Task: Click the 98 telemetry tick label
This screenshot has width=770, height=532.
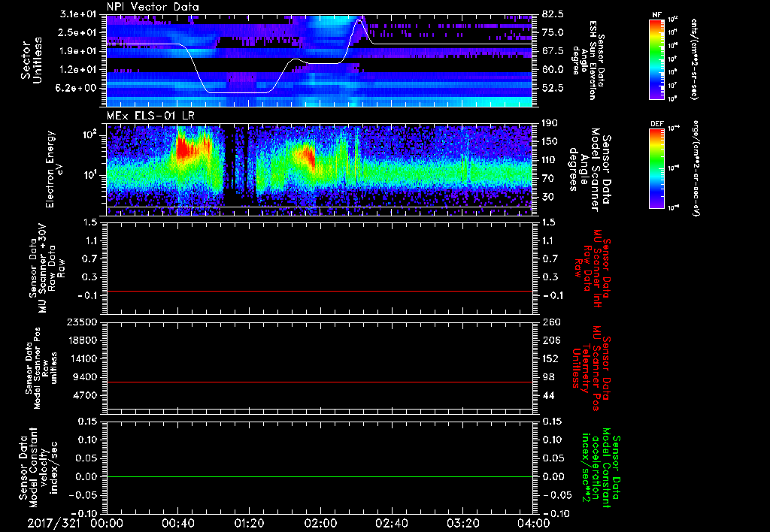Action: click(x=547, y=377)
